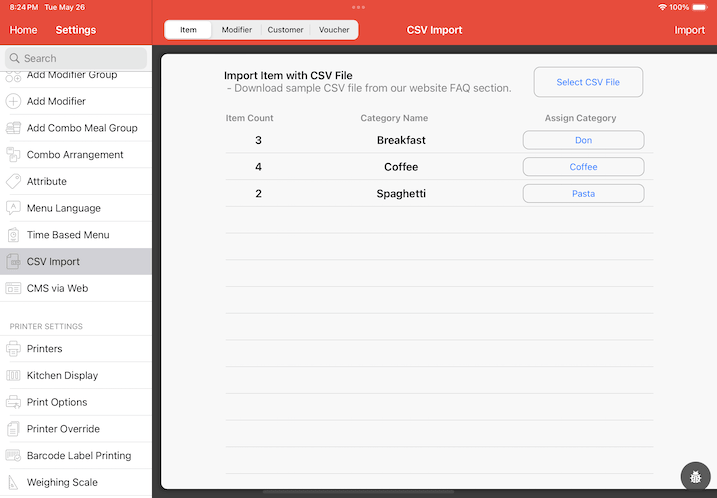Open CMS via Web setting
This screenshot has height=498, width=717.
pyautogui.click(x=76, y=288)
